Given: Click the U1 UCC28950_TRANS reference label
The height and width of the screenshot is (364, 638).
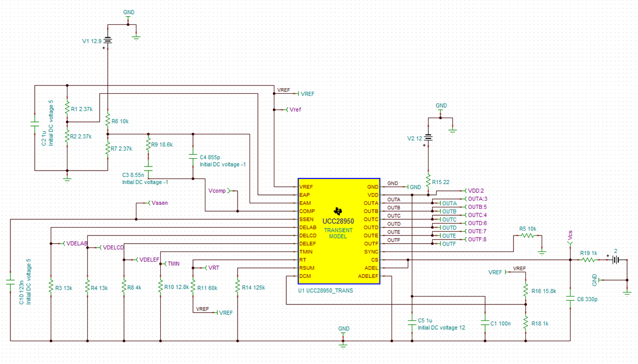Looking at the screenshot, I should tap(325, 291).
